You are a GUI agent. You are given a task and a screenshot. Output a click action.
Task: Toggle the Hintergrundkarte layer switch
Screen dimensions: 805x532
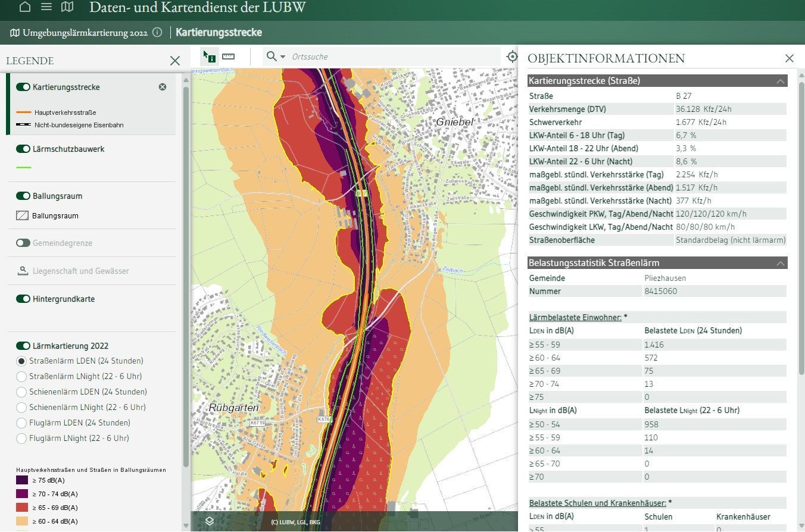(23, 299)
